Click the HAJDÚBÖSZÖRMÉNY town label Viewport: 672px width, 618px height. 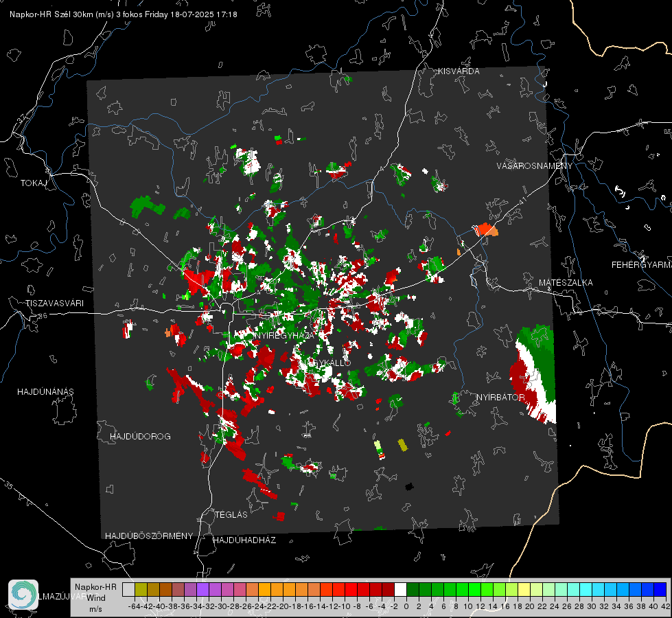149,536
